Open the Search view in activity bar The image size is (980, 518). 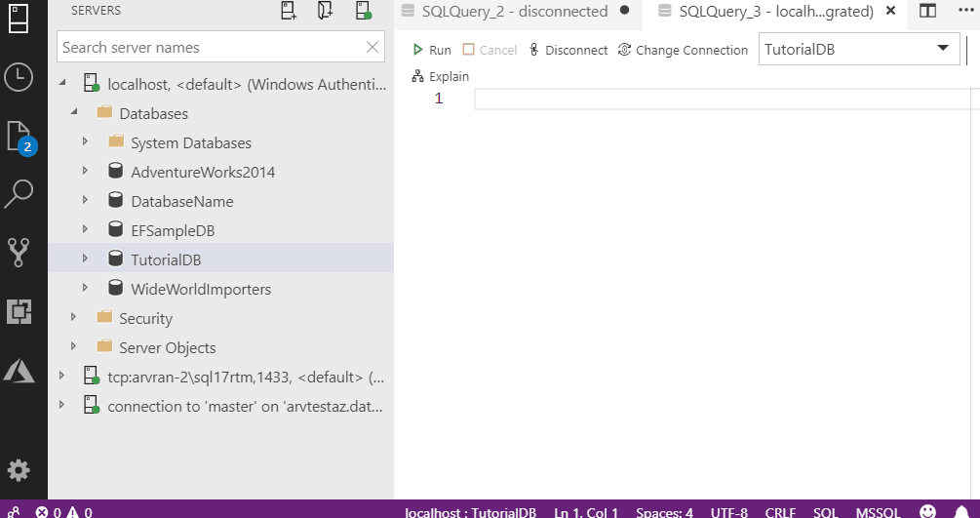click(x=19, y=194)
